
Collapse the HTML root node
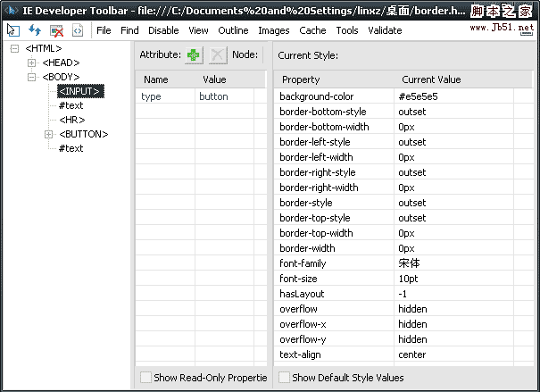(x=15, y=48)
